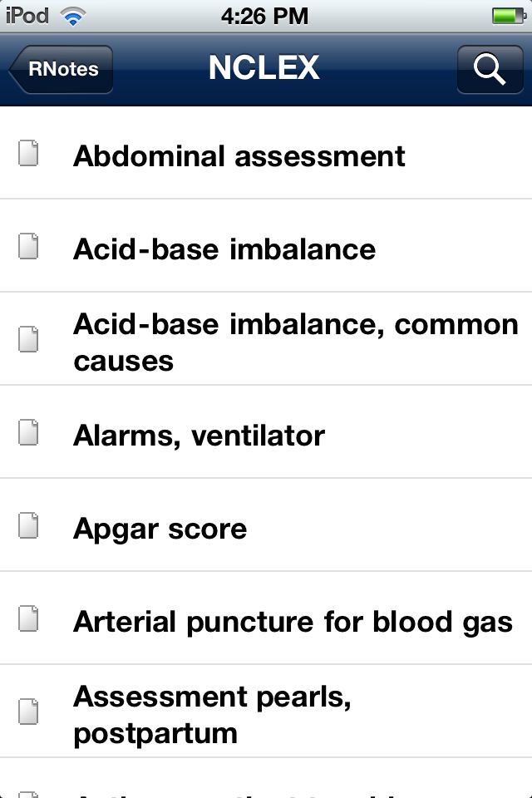
Task: Tap the page icon for Assessment pearls, postpartum
Action: click(28, 712)
